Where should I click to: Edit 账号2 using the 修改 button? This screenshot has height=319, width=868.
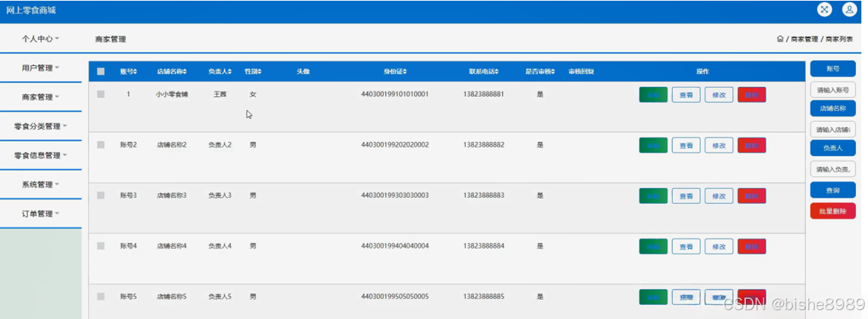coord(719,145)
